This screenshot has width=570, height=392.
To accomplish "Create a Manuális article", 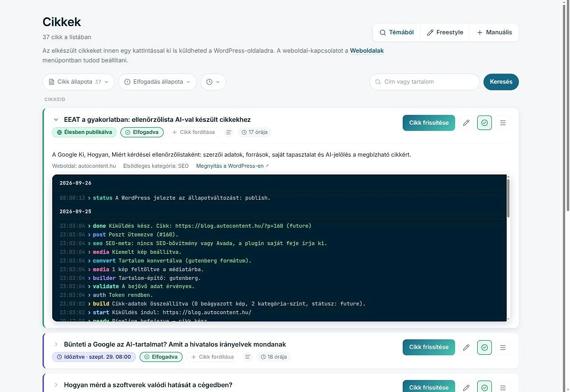I will [494, 32].
